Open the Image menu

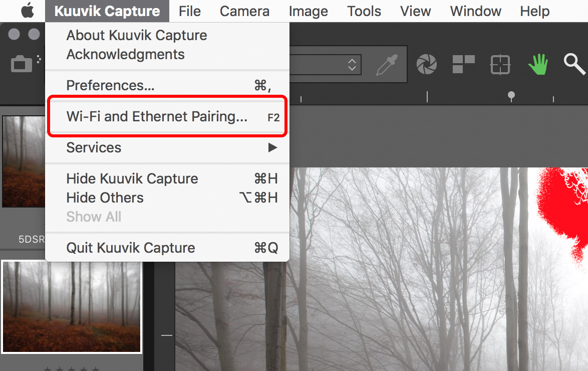(308, 11)
